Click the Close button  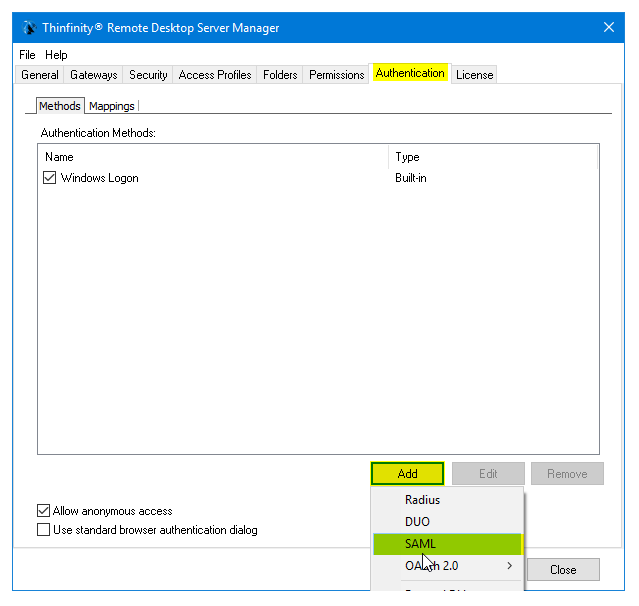(x=563, y=569)
